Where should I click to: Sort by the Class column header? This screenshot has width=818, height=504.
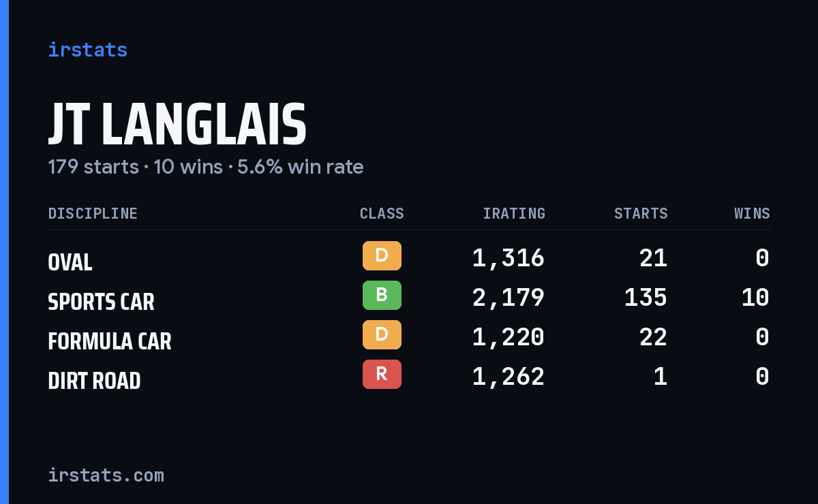382,214
